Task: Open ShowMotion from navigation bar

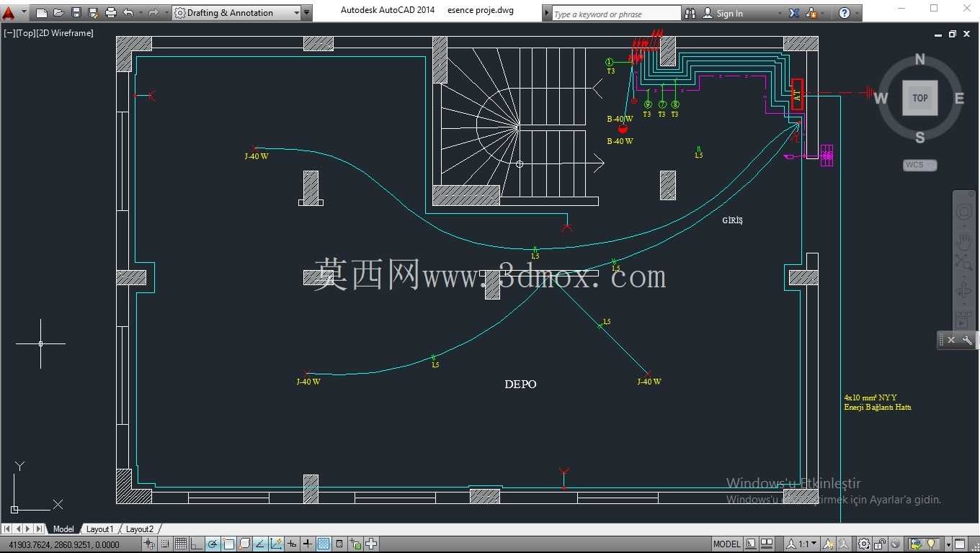Action: [963, 319]
